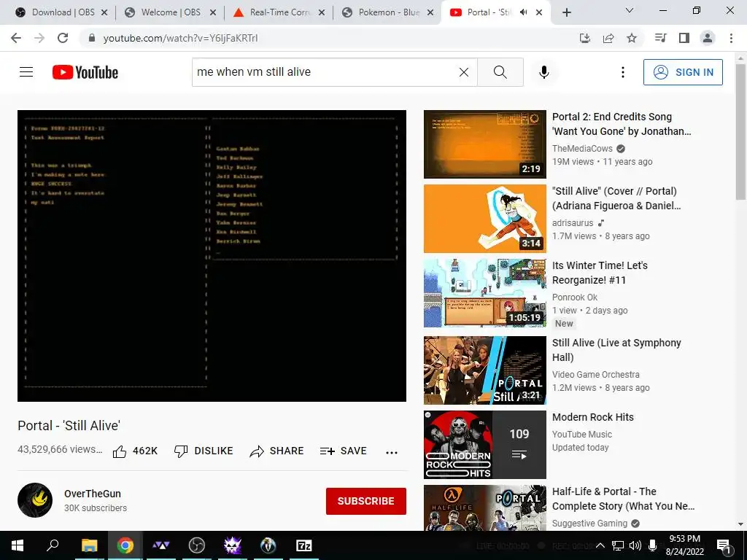Start voice search with the microphone

point(544,72)
